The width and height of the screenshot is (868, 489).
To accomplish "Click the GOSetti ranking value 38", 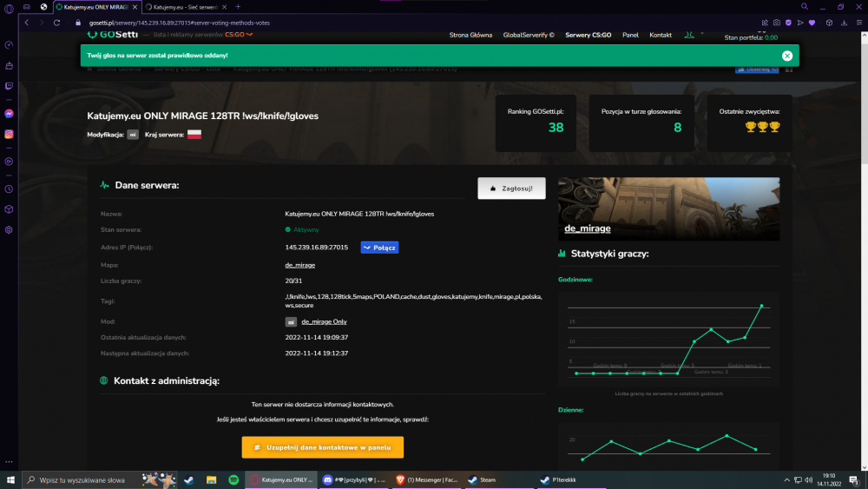I will point(556,128).
